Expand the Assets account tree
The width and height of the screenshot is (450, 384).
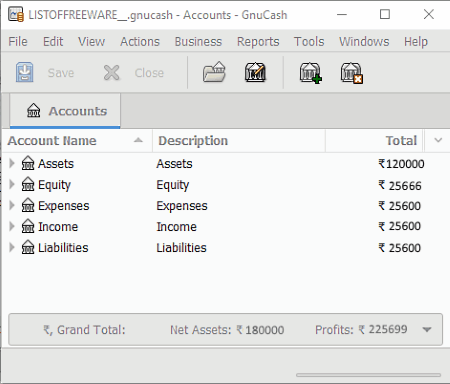[x=12, y=163]
